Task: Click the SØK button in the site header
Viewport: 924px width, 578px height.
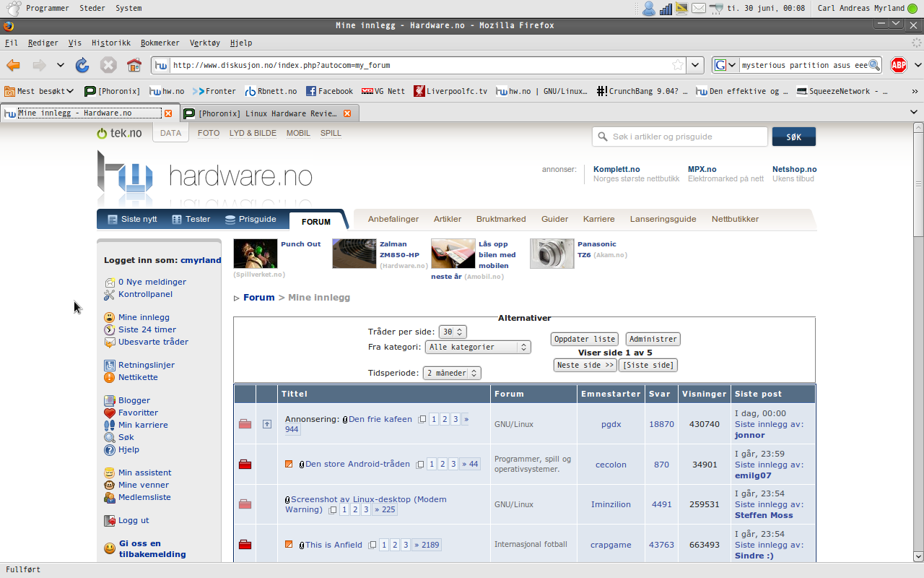Action: coord(794,137)
